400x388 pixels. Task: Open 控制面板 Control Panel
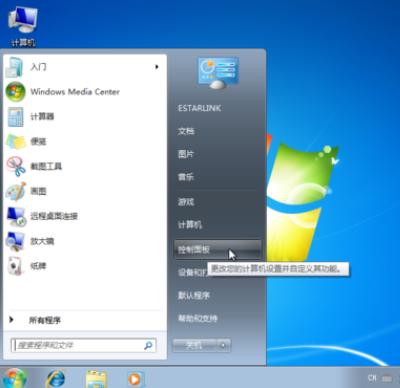click(x=218, y=249)
